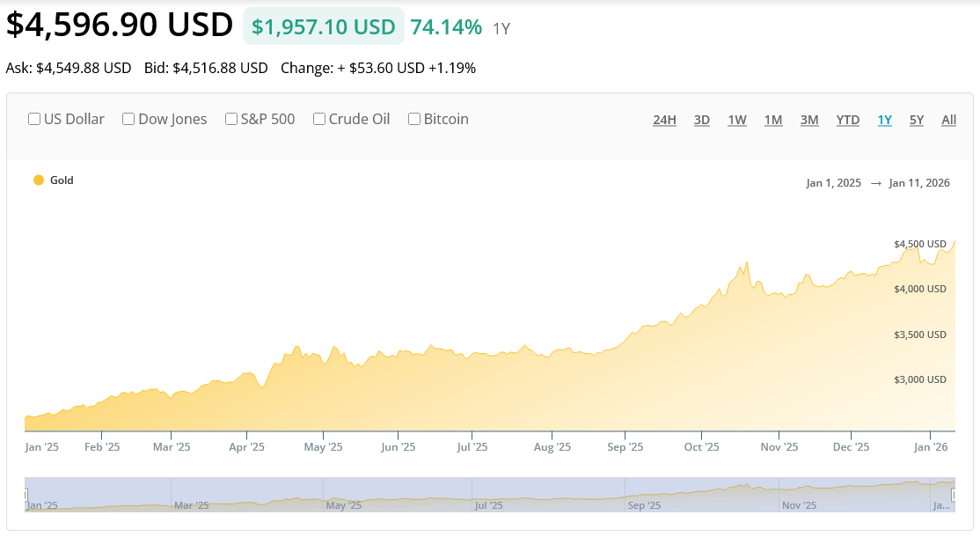
Task: Choose the YTD time range
Action: click(x=848, y=120)
